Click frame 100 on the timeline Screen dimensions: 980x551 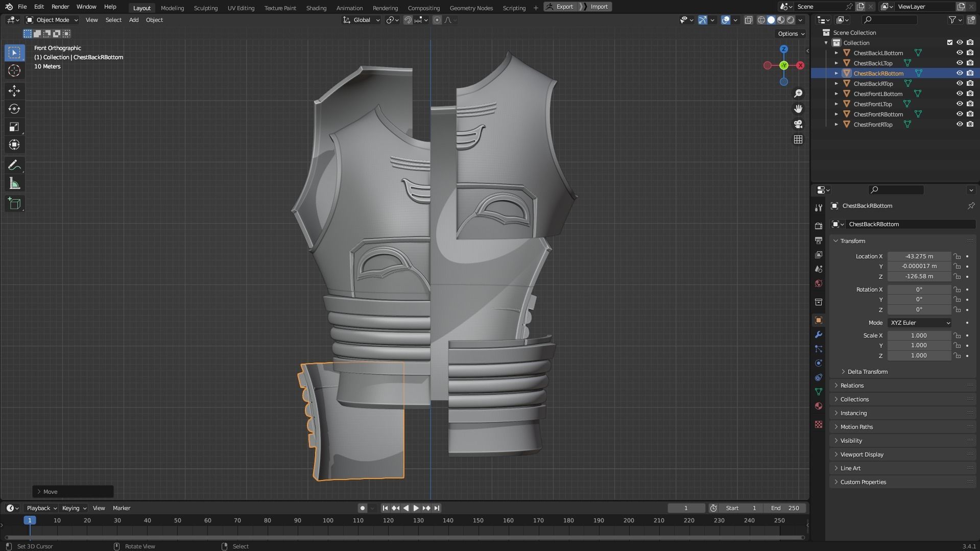[328, 520]
